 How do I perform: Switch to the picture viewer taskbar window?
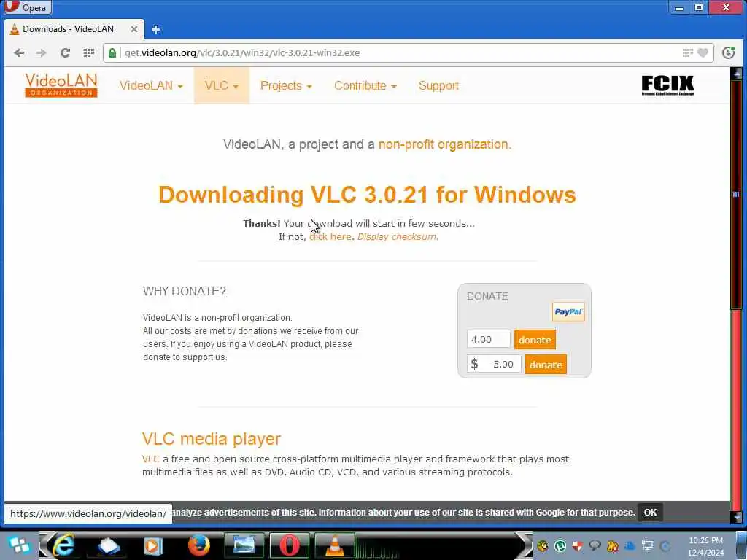click(x=244, y=545)
